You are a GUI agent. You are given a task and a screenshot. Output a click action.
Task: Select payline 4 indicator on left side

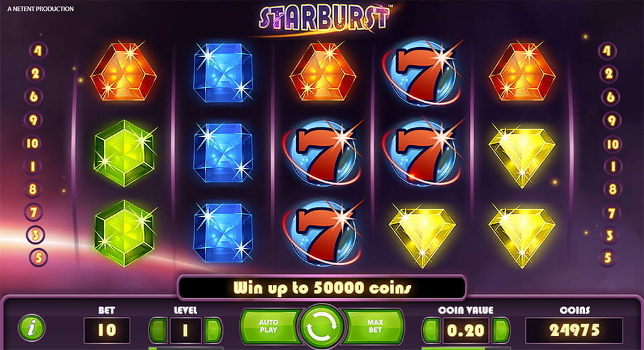tap(38, 50)
